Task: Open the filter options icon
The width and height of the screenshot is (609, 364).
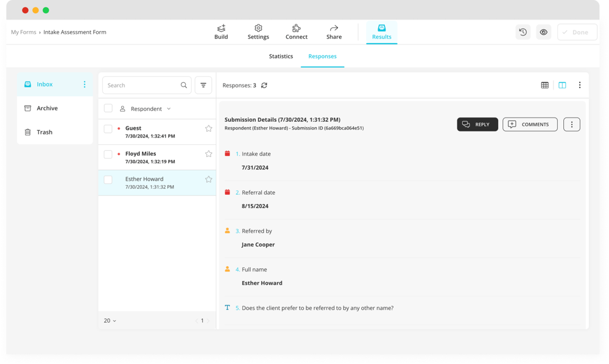Action: point(203,85)
